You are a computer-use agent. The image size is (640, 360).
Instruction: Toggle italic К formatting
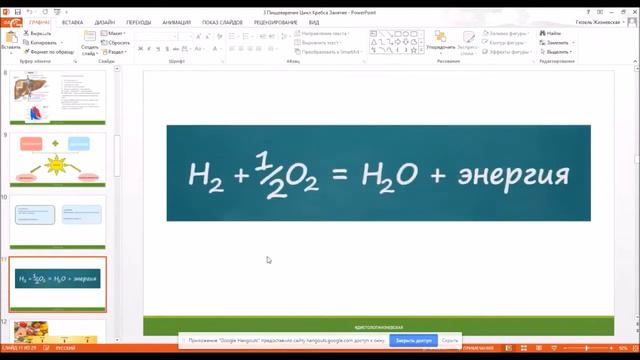click(x=149, y=49)
